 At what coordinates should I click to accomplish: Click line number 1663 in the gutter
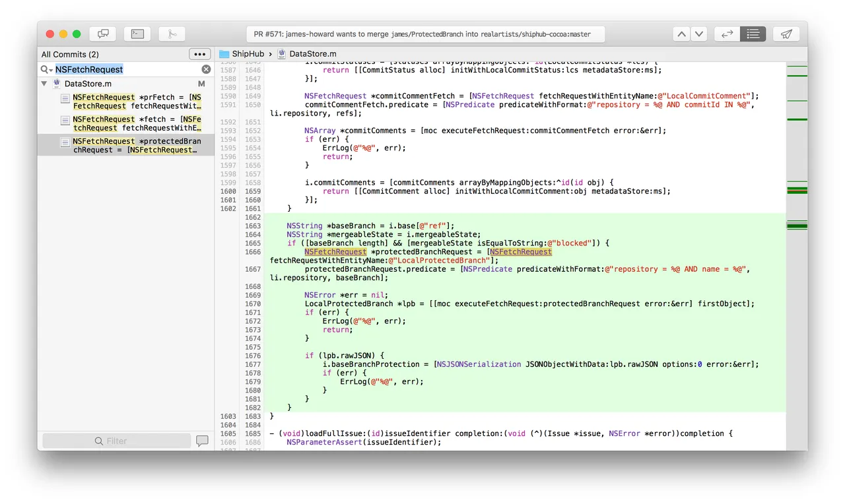253,226
